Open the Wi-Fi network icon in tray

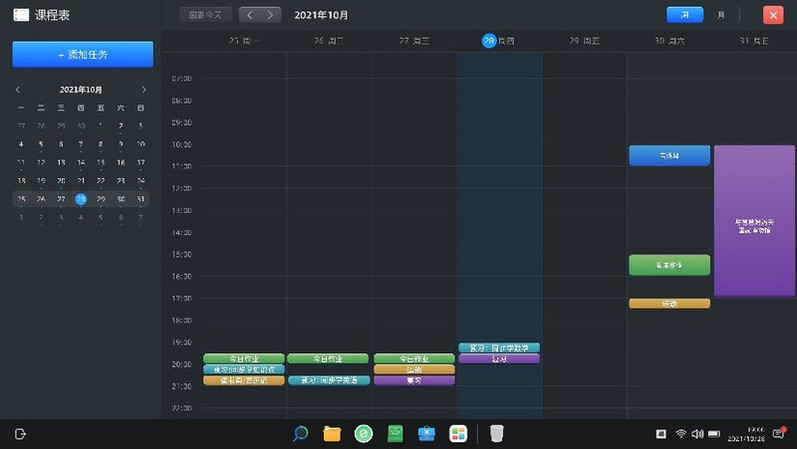(681, 434)
